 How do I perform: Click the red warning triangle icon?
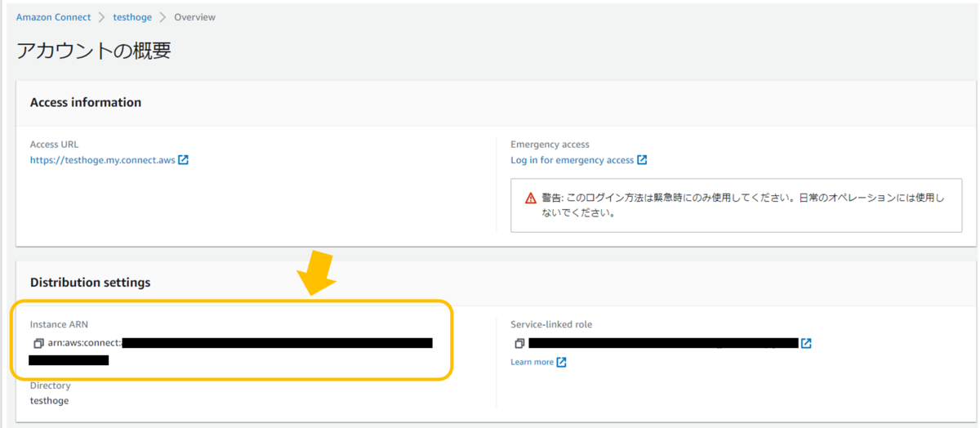[531, 198]
